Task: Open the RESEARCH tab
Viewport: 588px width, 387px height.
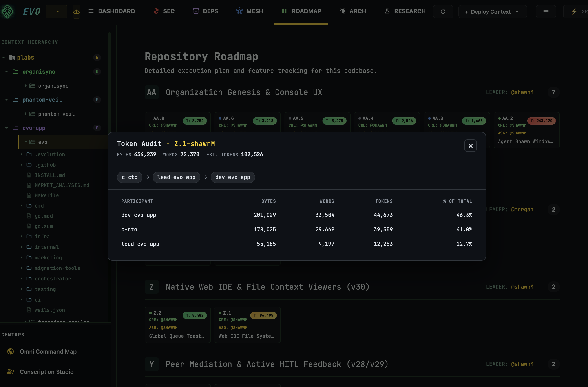Action: coord(405,11)
